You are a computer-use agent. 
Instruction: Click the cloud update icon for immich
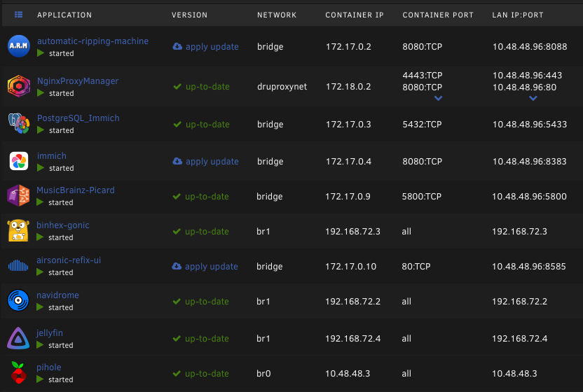[x=177, y=161]
